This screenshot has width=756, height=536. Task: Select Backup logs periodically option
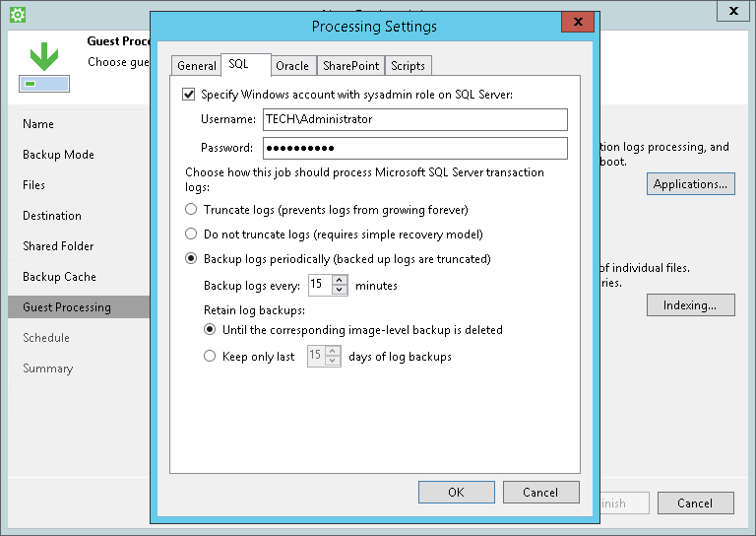[x=191, y=258]
